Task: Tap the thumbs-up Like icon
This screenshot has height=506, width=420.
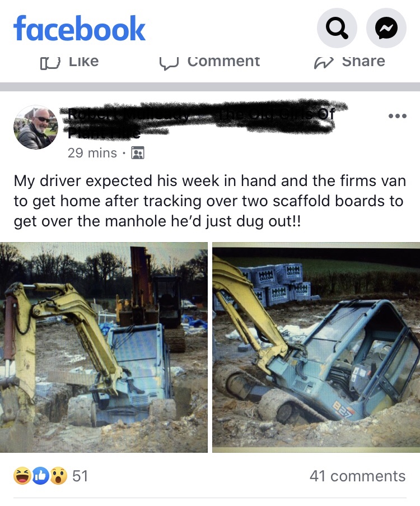Action: 50,63
